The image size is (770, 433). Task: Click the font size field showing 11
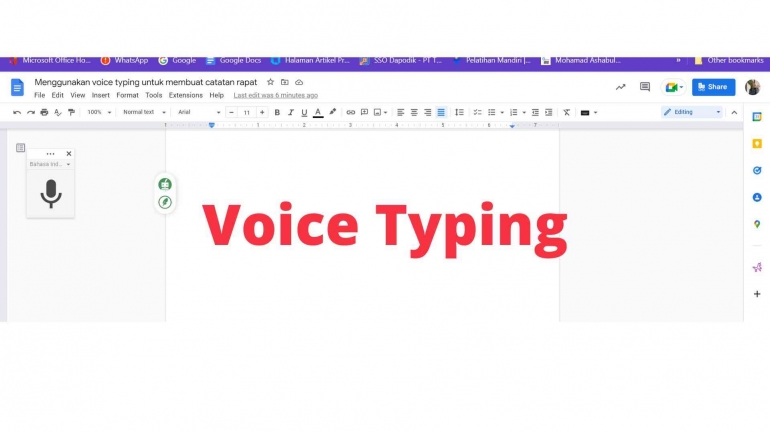point(247,112)
